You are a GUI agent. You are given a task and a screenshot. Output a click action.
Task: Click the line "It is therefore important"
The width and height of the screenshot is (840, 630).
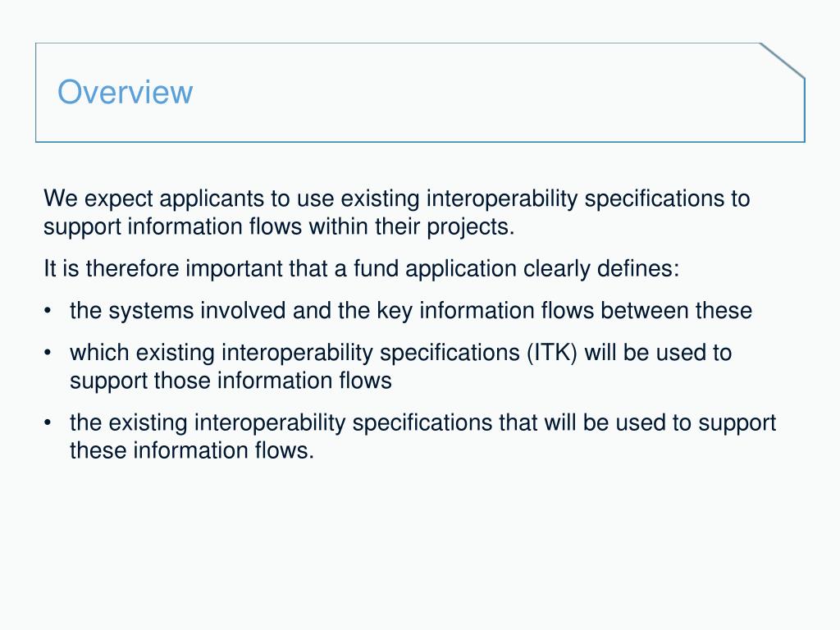[x=361, y=269]
